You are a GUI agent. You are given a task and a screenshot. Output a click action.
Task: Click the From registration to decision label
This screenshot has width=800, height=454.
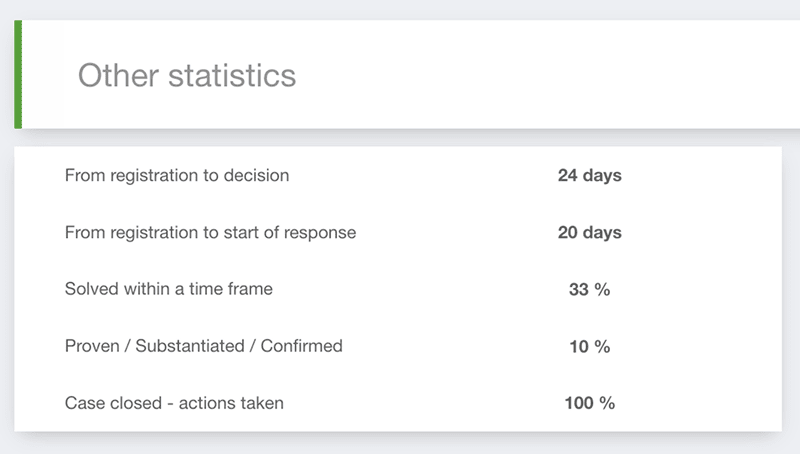(x=177, y=175)
